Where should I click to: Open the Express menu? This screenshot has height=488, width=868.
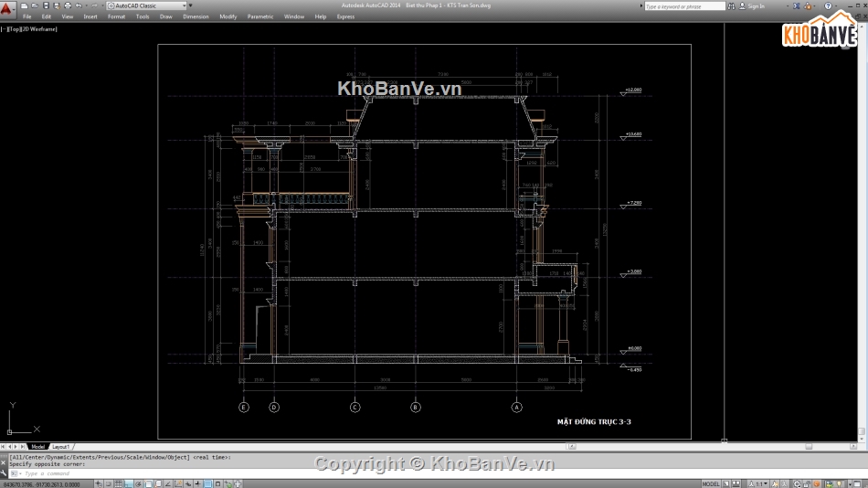pyautogui.click(x=345, y=16)
